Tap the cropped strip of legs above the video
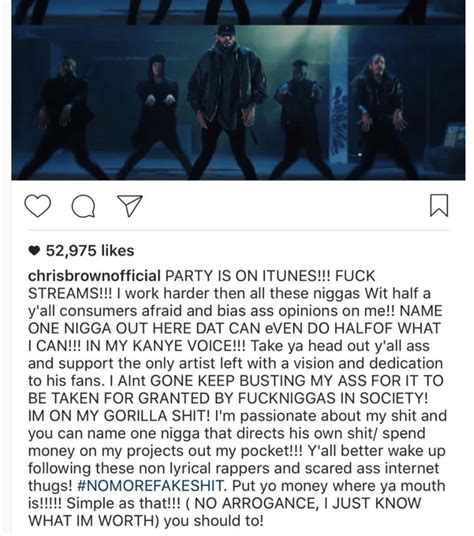Viewport: 474px width, 536px height. pyautogui.click(x=238, y=12)
